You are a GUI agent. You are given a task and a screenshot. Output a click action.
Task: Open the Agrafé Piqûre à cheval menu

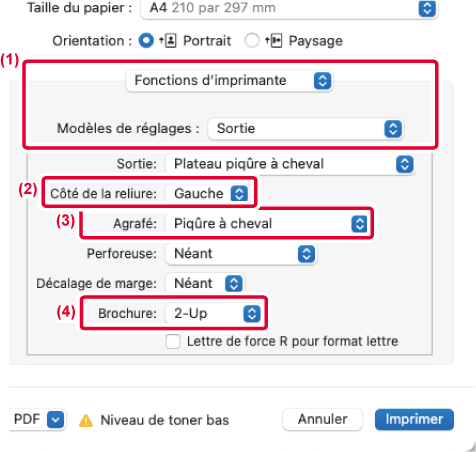pyautogui.click(x=267, y=224)
